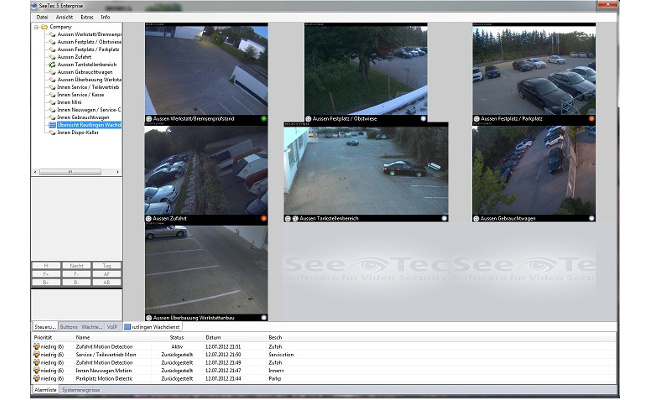650x400 pixels.
Task: Select Aussen Überbauung Werkstatt tree entry
Action: pyautogui.click(x=89, y=80)
